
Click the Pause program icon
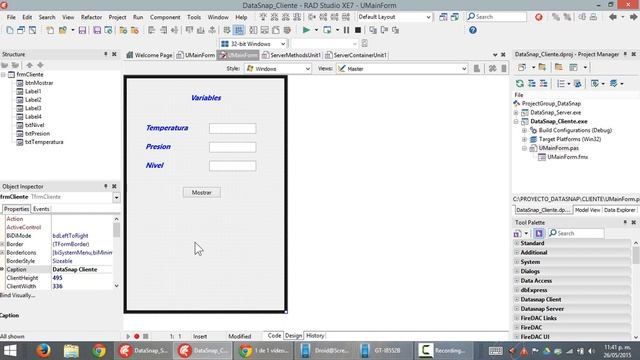(x=346, y=30)
